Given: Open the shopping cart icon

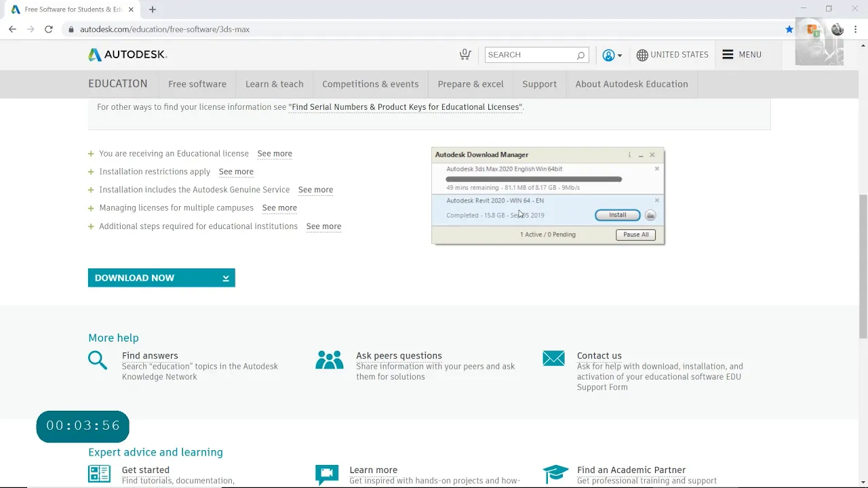Looking at the screenshot, I should [465, 54].
